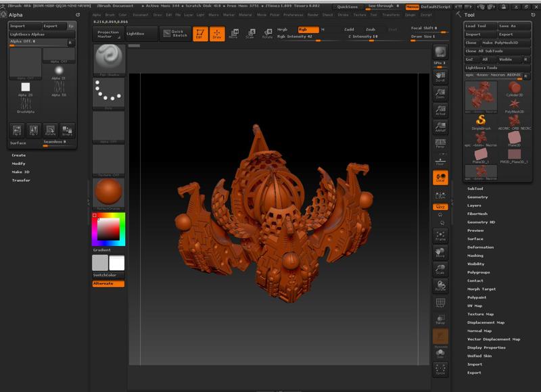
Task: Pick a color in the color picker
Action: pos(108,230)
